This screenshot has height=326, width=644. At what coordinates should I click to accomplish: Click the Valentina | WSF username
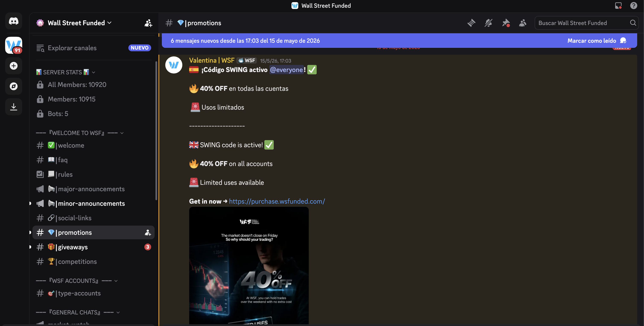[212, 60]
